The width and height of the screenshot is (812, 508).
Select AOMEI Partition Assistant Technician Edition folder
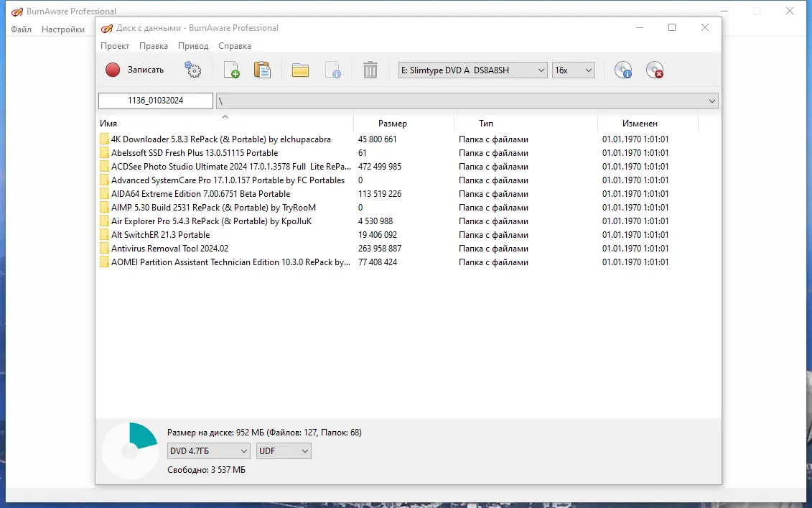click(x=230, y=262)
